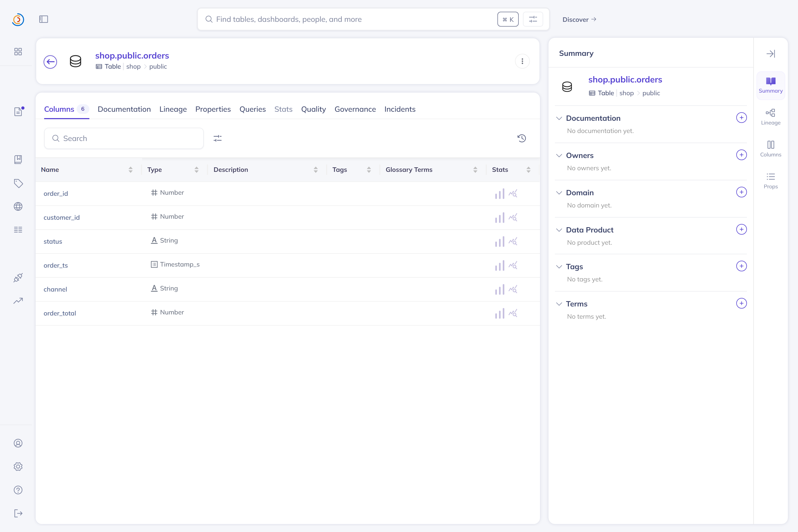View trend explore icon for order_ts
Viewport: 798px width, 532px height.
(513, 265)
